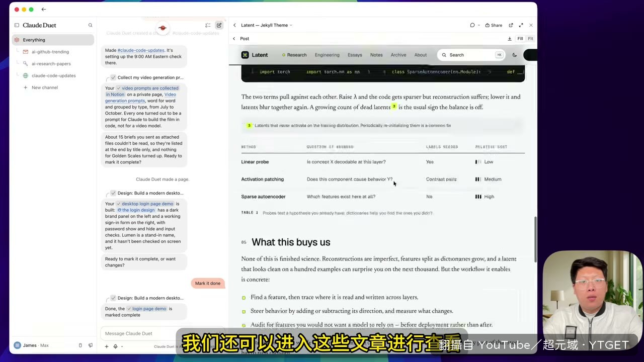This screenshot has height=362, width=644.
Task: Toggle the dark mode moon icon
Action: coord(514,55)
